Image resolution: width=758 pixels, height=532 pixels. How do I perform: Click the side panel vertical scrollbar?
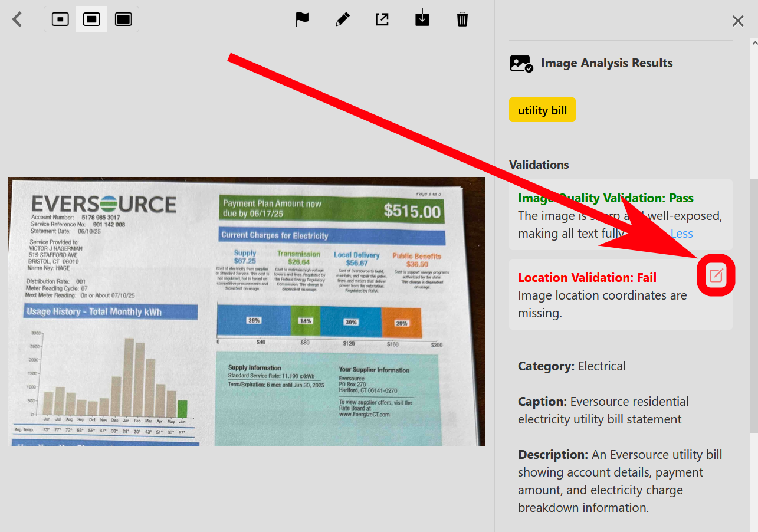[753, 306]
